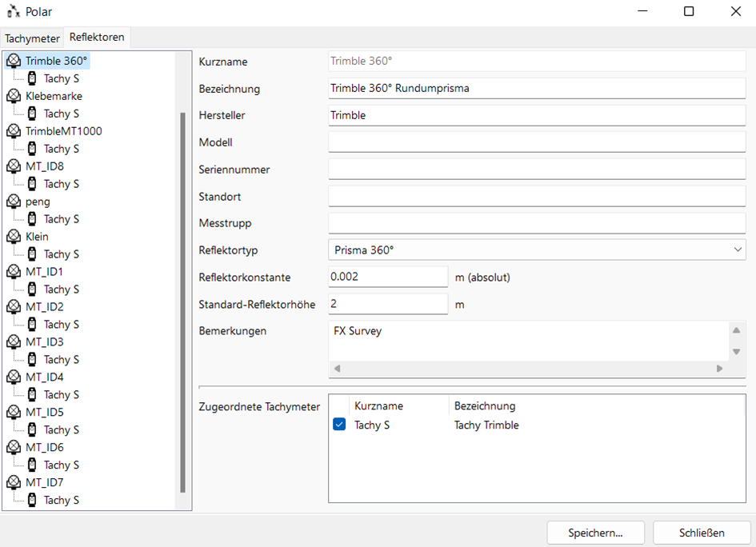Select Tachy S under MT_ID5
The image size is (756, 547).
tap(62, 430)
